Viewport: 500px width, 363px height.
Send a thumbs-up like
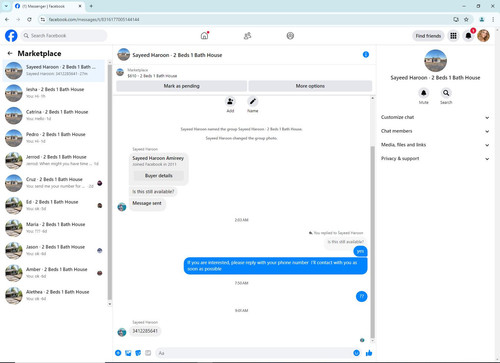click(369, 353)
